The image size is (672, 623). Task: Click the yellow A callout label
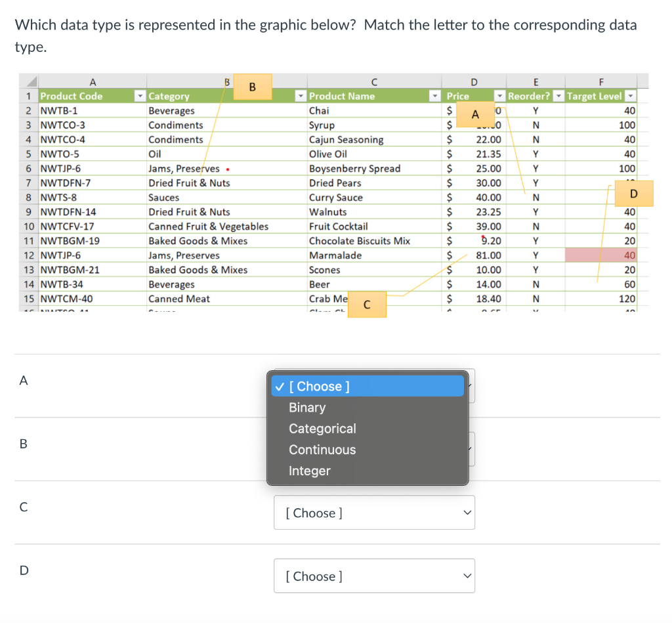click(474, 115)
